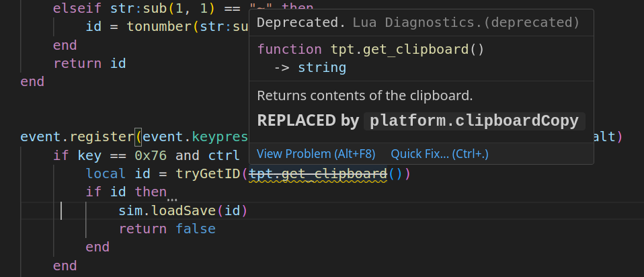Click the elseif keyword
The width and height of the screenshot is (644, 277).
[77, 8]
